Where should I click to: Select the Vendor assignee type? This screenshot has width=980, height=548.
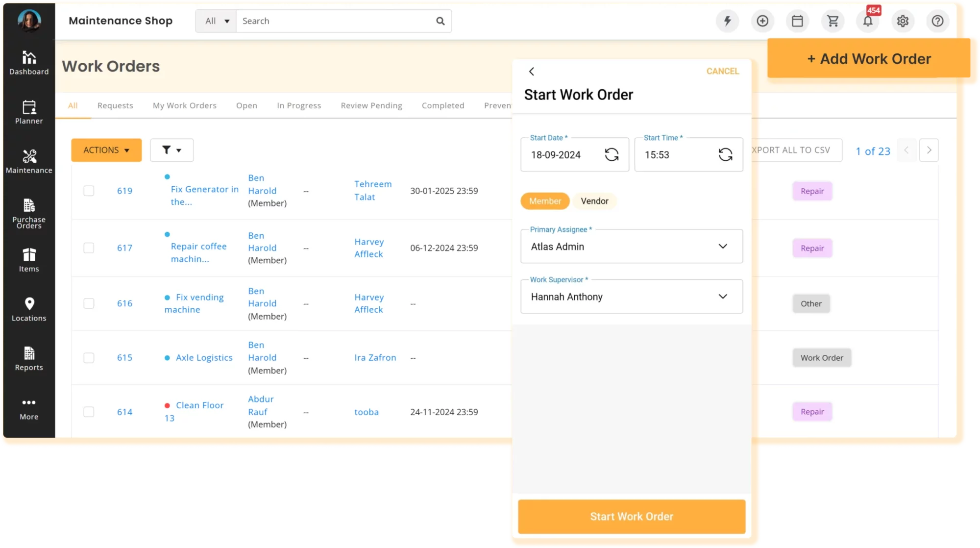click(x=594, y=201)
